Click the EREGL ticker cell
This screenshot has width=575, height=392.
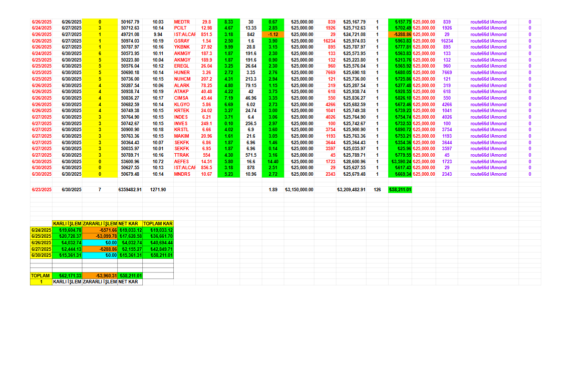[x=184, y=66]
